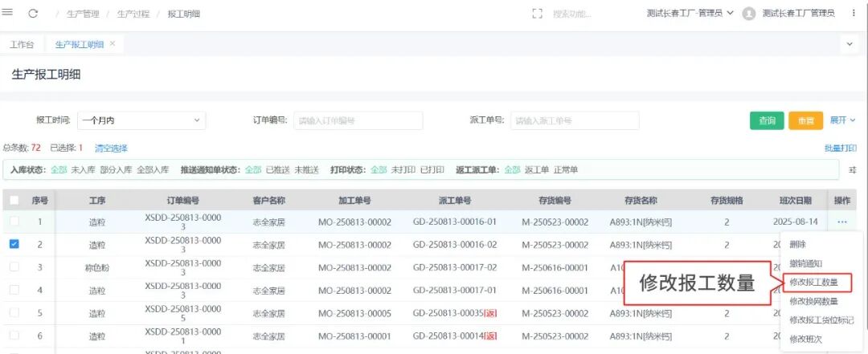Click 称色粉 in row 3

pyautogui.click(x=97, y=268)
